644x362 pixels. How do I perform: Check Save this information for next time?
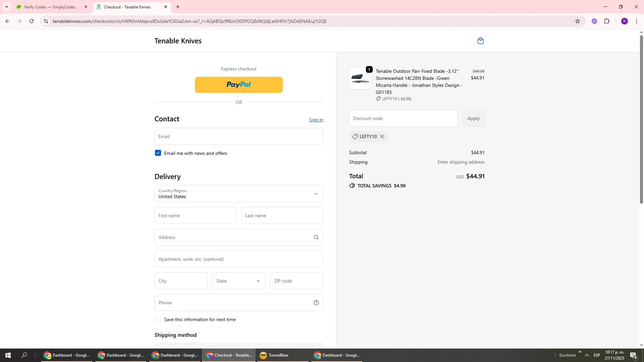pyautogui.click(x=158, y=319)
